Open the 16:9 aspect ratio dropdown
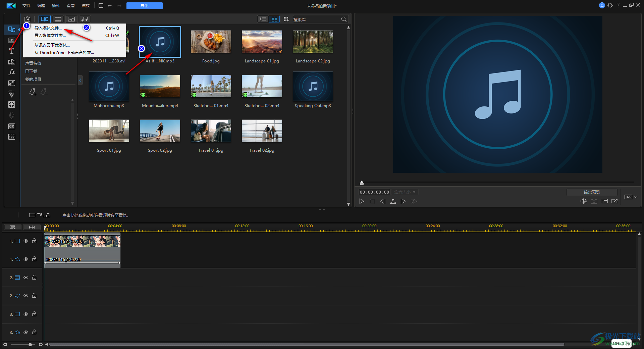The width and height of the screenshot is (644, 349). point(631,197)
